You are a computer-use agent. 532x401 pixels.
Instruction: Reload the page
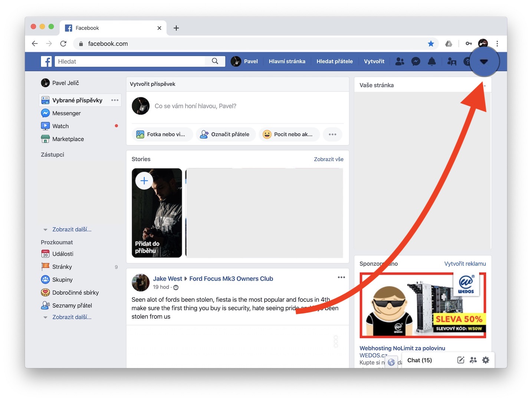(63, 44)
